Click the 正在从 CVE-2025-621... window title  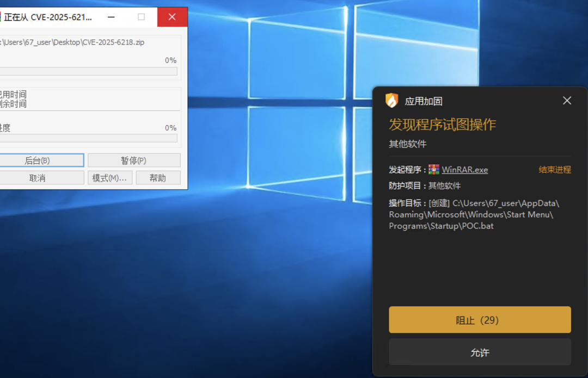47,17
